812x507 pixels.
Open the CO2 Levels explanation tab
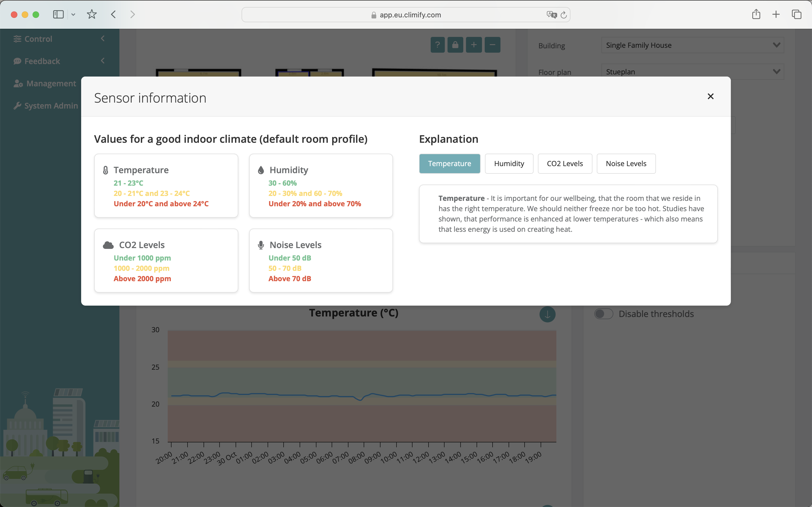[x=564, y=164]
